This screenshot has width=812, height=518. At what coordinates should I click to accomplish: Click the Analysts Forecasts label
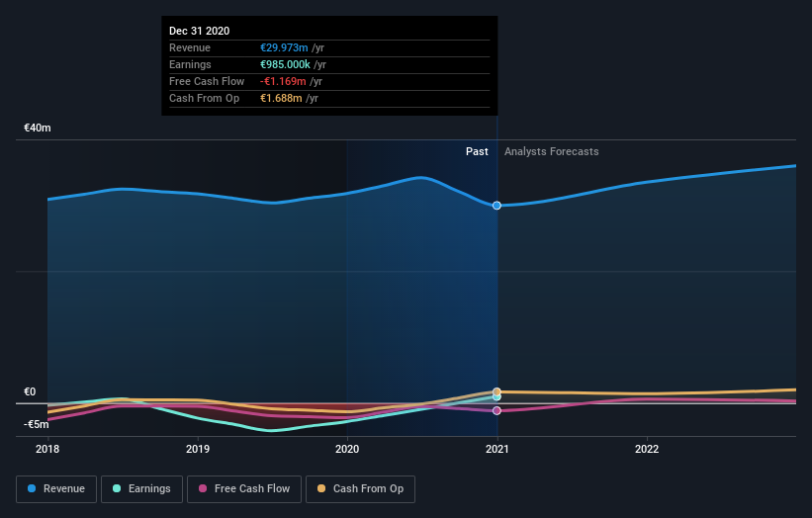click(552, 151)
